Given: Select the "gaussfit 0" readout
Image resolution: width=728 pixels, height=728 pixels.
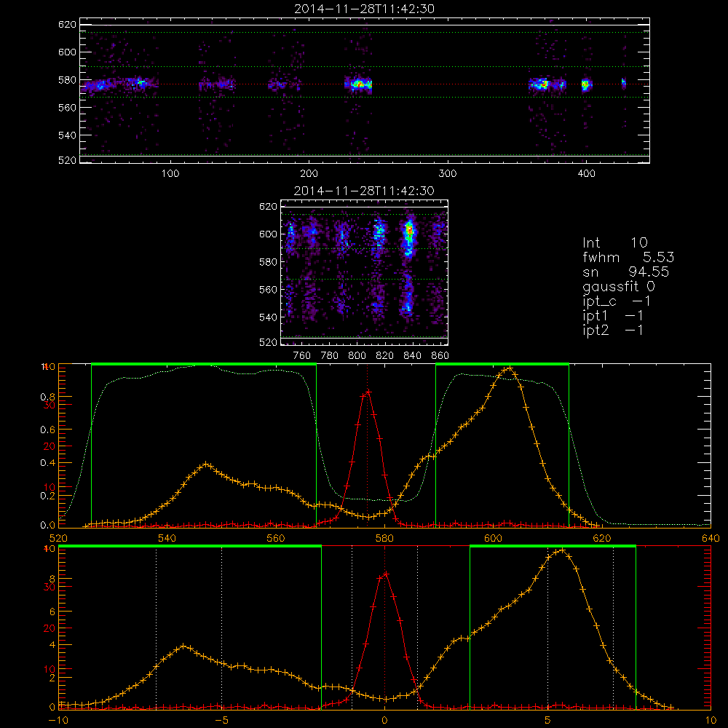Looking at the screenshot, I should click(618, 287).
